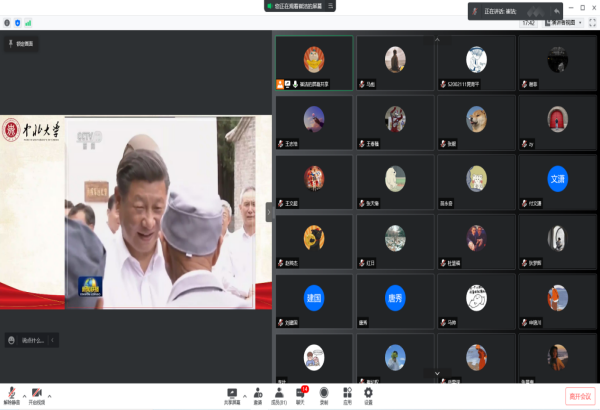Select the 建国 blue avatar participant tile

pos(313,297)
